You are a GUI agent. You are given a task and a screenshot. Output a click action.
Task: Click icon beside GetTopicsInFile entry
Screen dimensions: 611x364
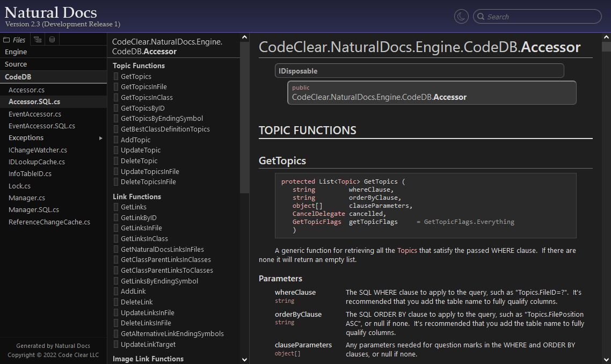coord(116,86)
